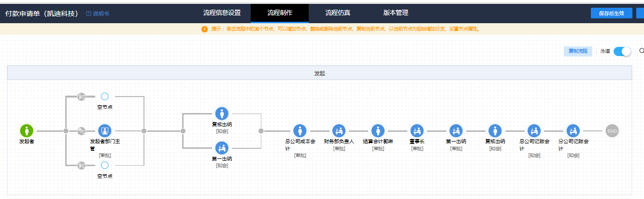The width and height of the screenshot is (644, 199).
Task: Click the merge dot before 总公司成本会计
Action: tap(261, 130)
